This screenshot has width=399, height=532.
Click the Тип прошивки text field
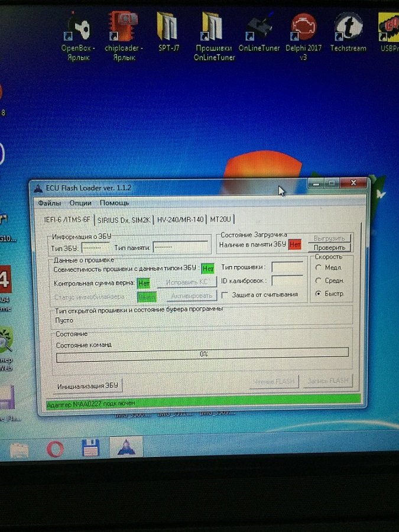click(287, 268)
